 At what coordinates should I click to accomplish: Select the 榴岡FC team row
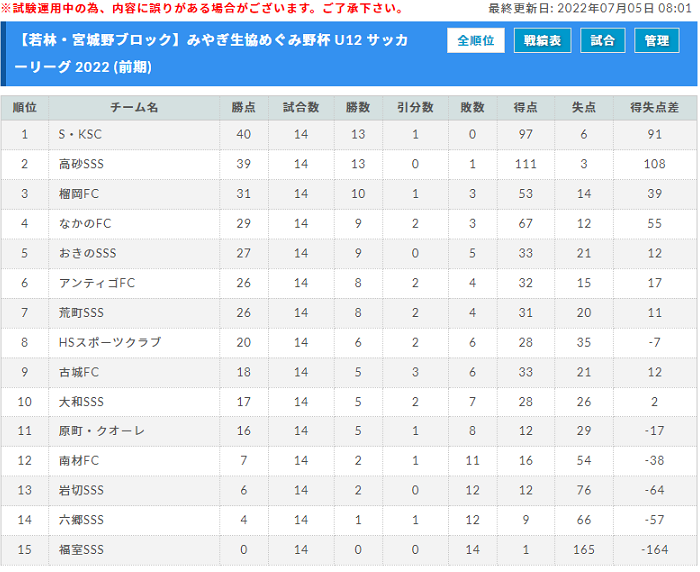pyautogui.click(x=349, y=194)
